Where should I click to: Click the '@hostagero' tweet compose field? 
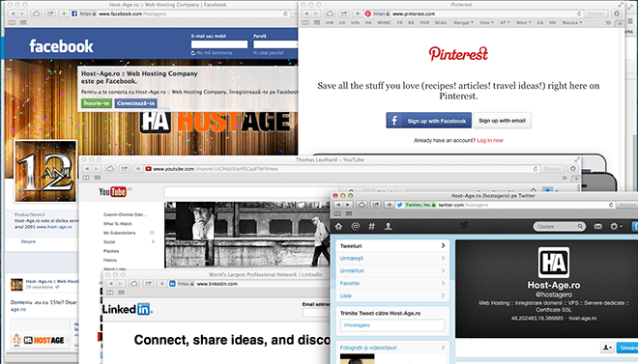pos(392,325)
